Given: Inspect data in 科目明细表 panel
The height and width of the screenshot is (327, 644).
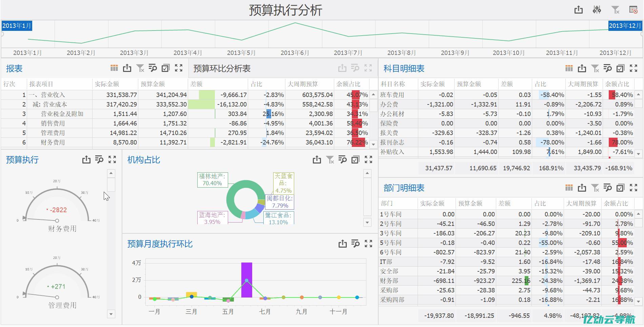Looking at the screenshot, I should coord(608,69).
